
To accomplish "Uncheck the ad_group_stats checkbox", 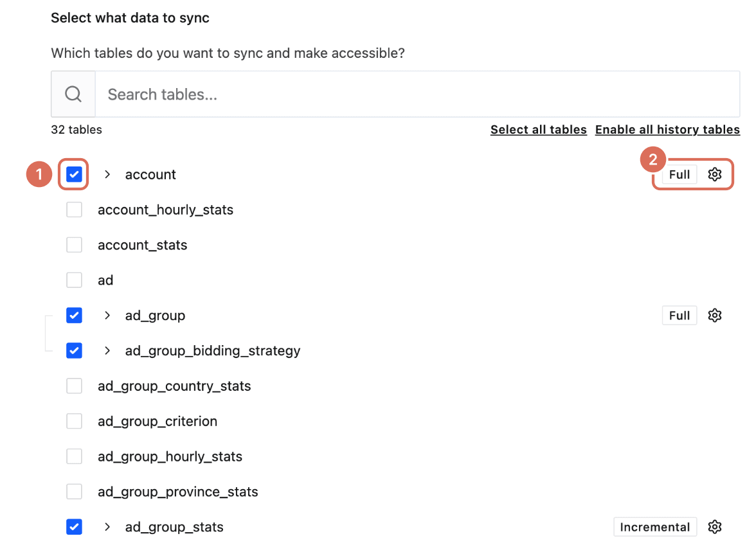I will pyautogui.click(x=75, y=527).
